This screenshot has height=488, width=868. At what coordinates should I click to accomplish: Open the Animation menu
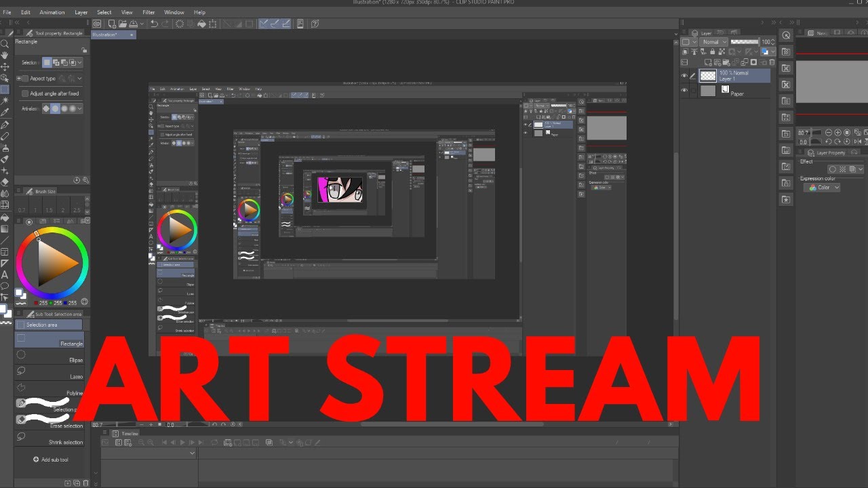pyautogui.click(x=52, y=12)
